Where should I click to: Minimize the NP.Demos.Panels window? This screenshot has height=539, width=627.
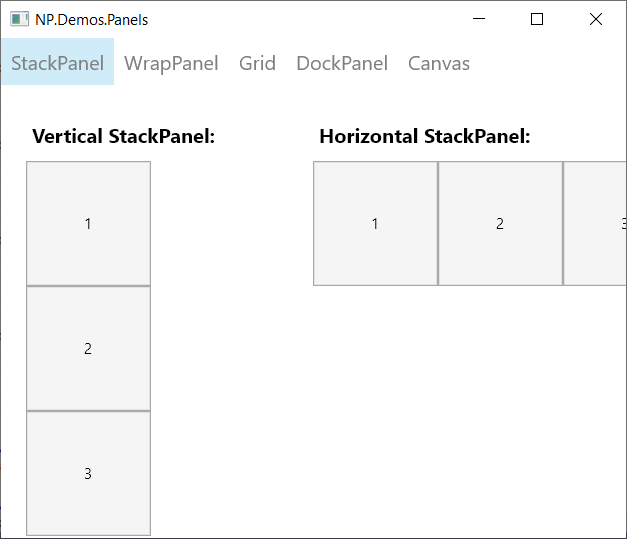tap(479, 19)
